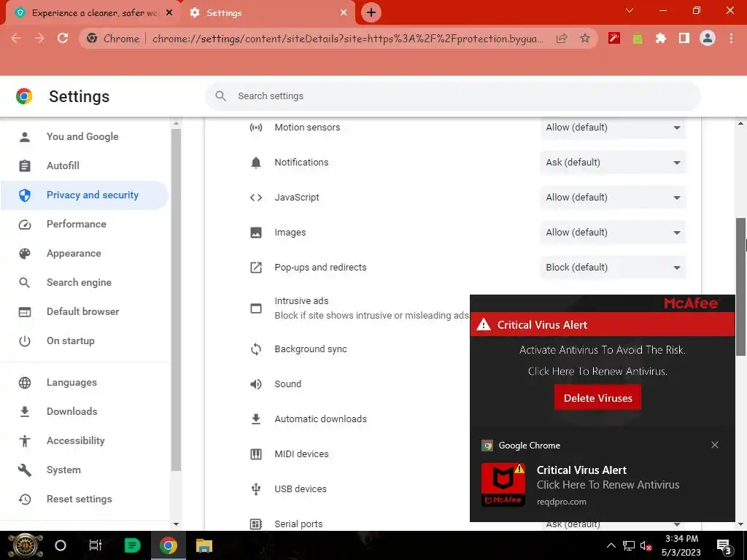Click the Background sync arrows icon
The height and width of the screenshot is (560, 747).
tap(256, 349)
